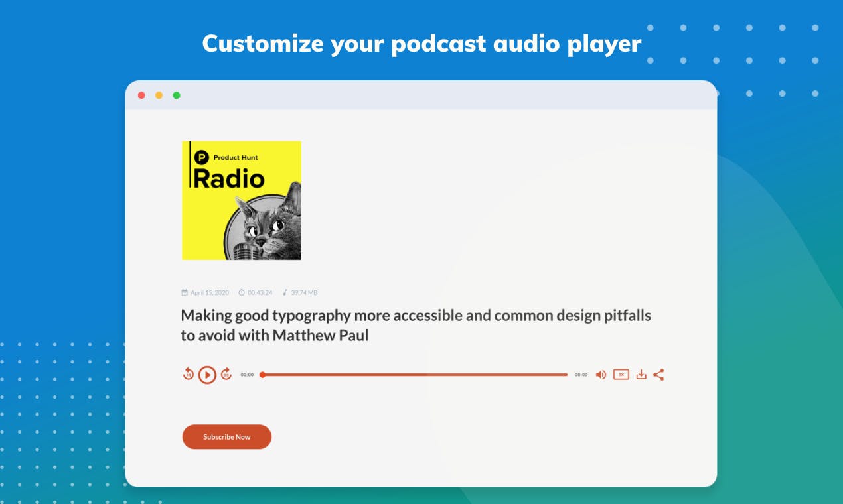Rewind with the skip-back icon
Screen dimensions: 843x504
(189, 374)
